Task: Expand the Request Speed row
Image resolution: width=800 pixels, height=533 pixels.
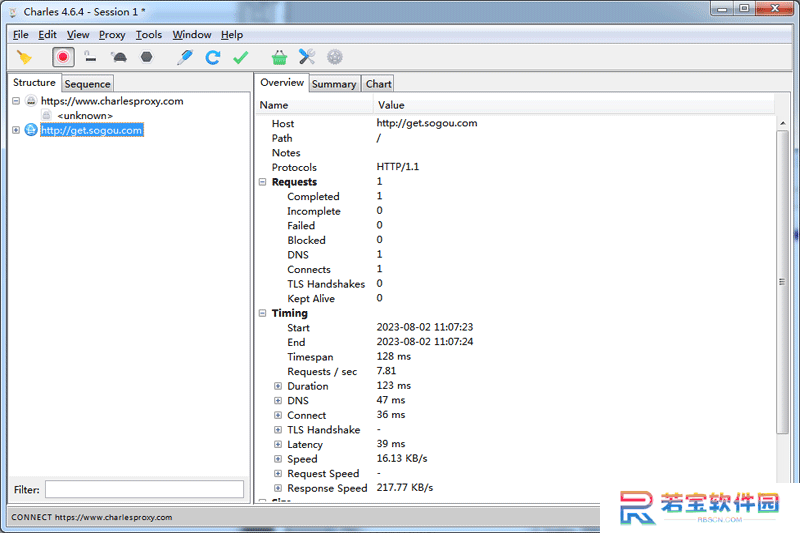Action: click(x=278, y=473)
